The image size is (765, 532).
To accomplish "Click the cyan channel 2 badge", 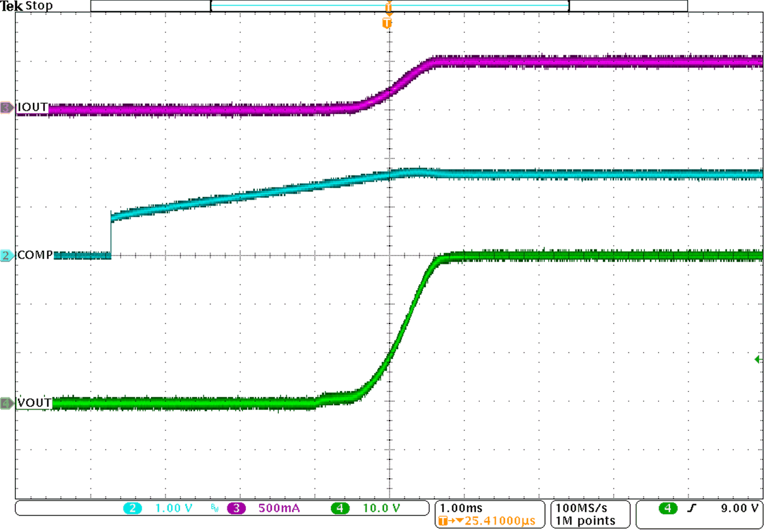I will click(132, 508).
